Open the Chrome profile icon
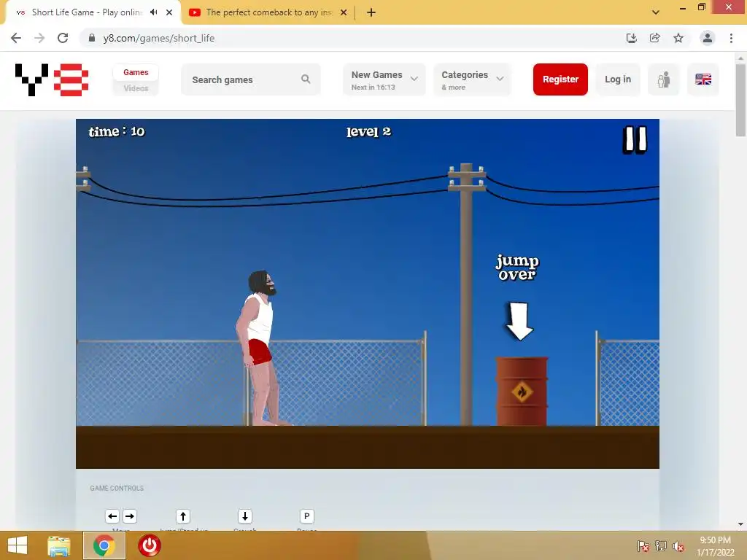 [708, 38]
